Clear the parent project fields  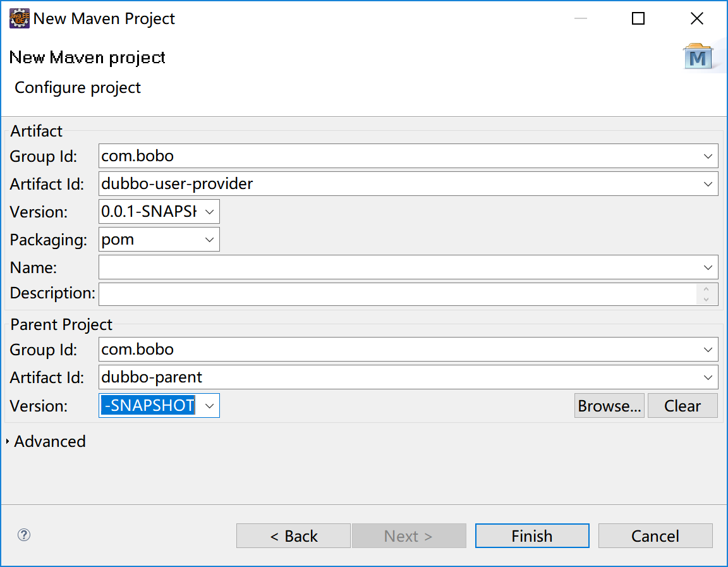tap(682, 406)
